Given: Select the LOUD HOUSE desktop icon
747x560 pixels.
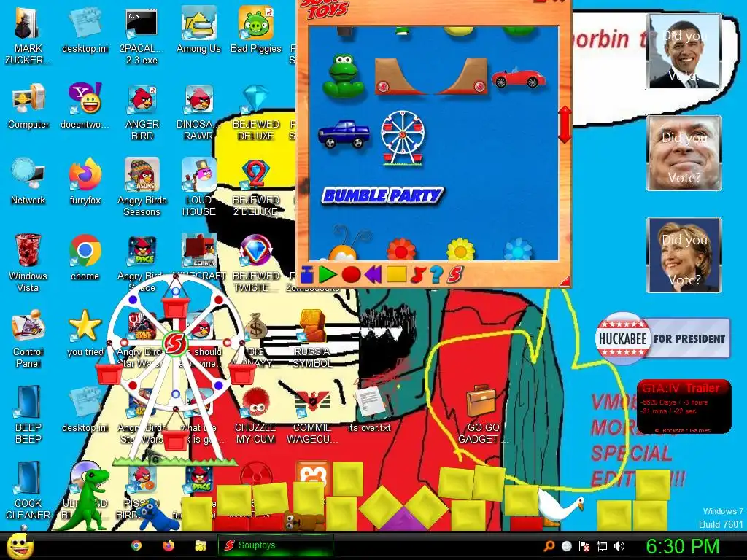Looking at the screenshot, I should pyautogui.click(x=198, y=187).
